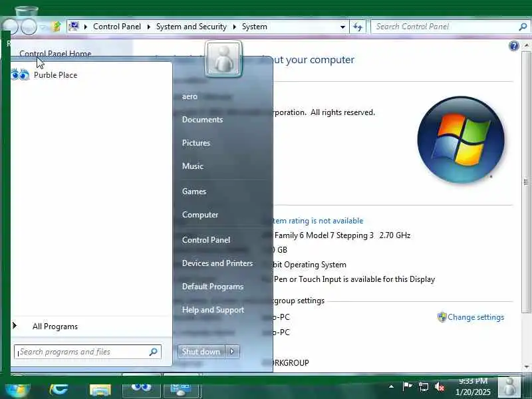Open Action Center flag icon
Viewport: 532px width, 399px height.
[x=407, y=386]
